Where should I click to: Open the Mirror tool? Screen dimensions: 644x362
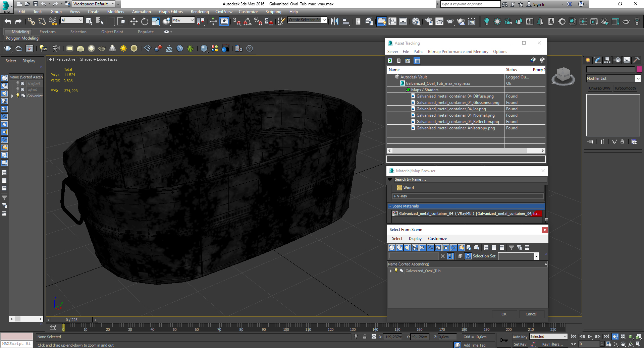[334, 21]
